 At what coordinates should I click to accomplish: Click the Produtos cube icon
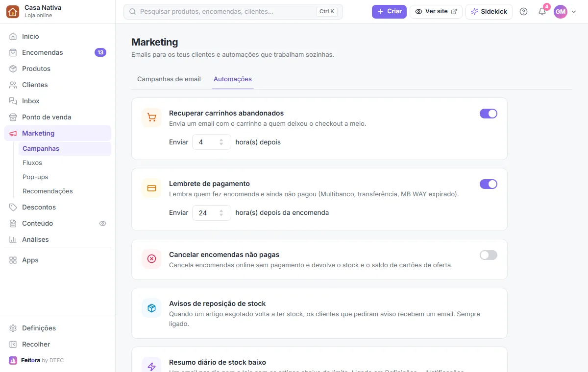pyautogui.click(x=13, y=69)
